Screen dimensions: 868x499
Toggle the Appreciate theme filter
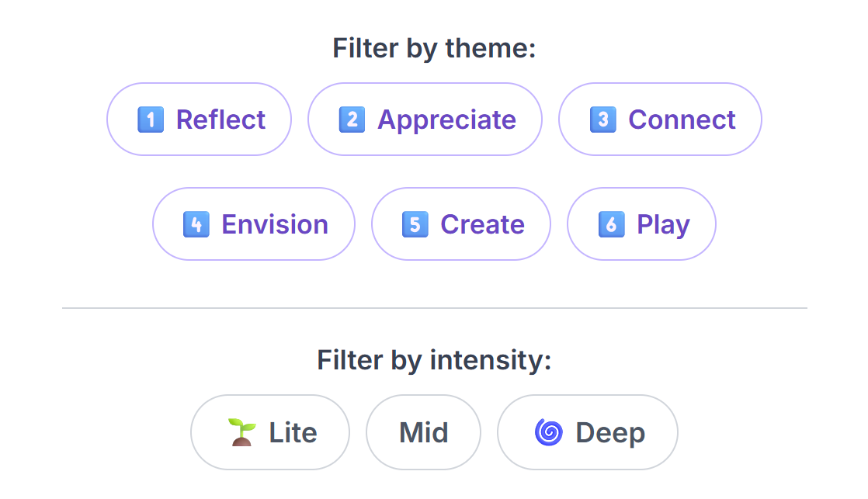[x=425, y=120]
